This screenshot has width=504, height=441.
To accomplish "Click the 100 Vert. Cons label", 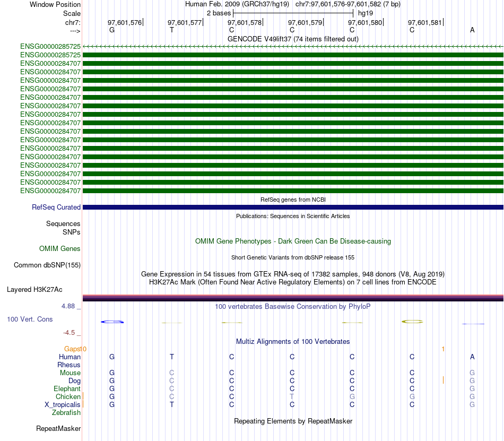I will tap(30, 319).
